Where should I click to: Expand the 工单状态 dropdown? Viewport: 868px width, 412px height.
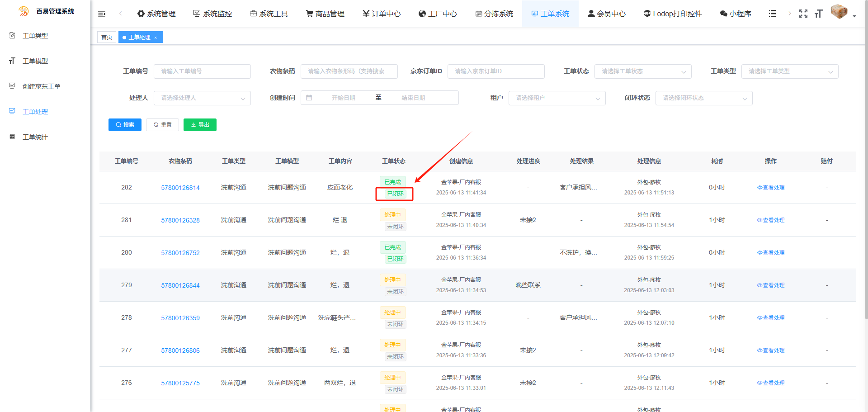pos(642,71)
